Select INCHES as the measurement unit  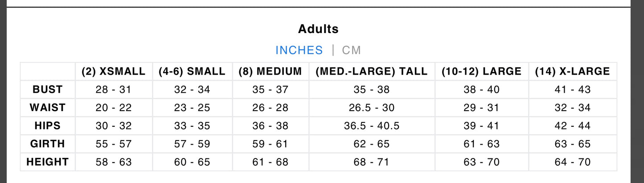(299, 50)
